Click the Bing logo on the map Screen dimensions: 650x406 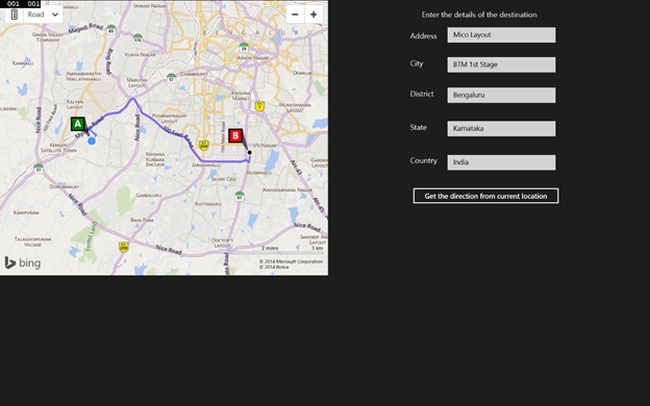coord(22,263)
